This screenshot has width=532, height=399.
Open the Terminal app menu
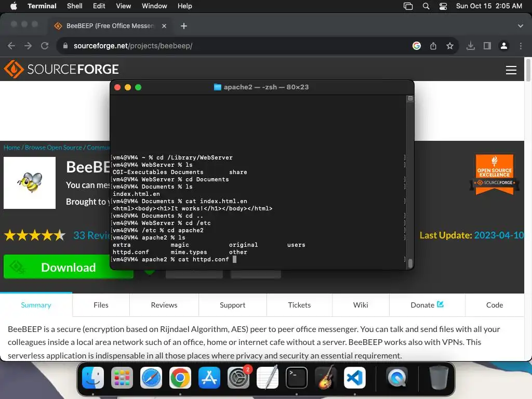click(x=42, y=6)
